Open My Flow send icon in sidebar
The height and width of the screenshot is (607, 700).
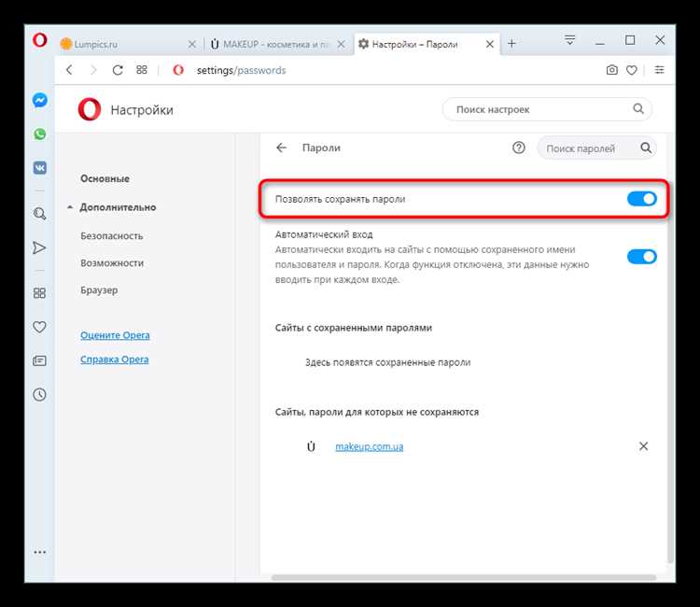pyautogui.click(x=39, y=247)
